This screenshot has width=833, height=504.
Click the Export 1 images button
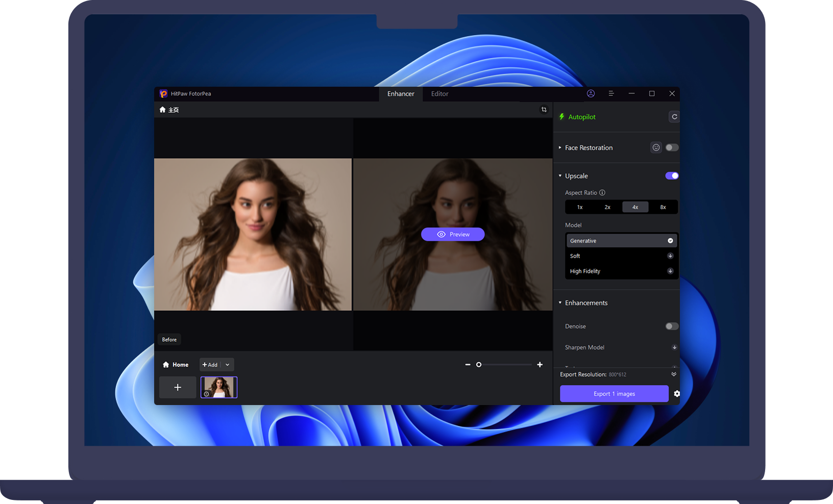click(x=614, y=394)
